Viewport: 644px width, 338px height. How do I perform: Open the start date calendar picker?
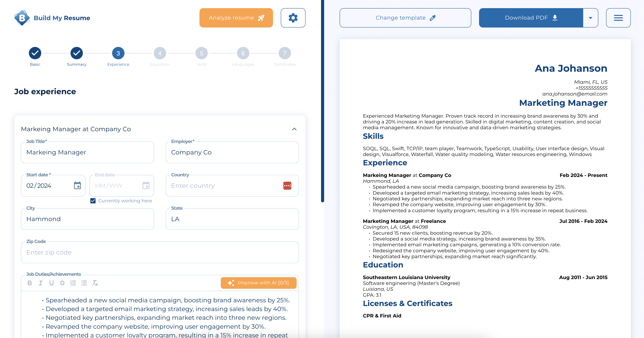[77, 185]
